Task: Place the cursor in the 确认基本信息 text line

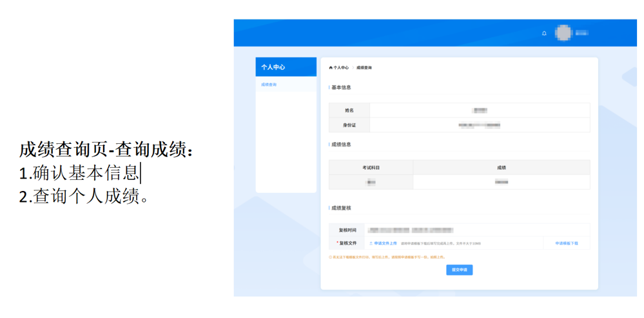Action: [x=84, y=173]
